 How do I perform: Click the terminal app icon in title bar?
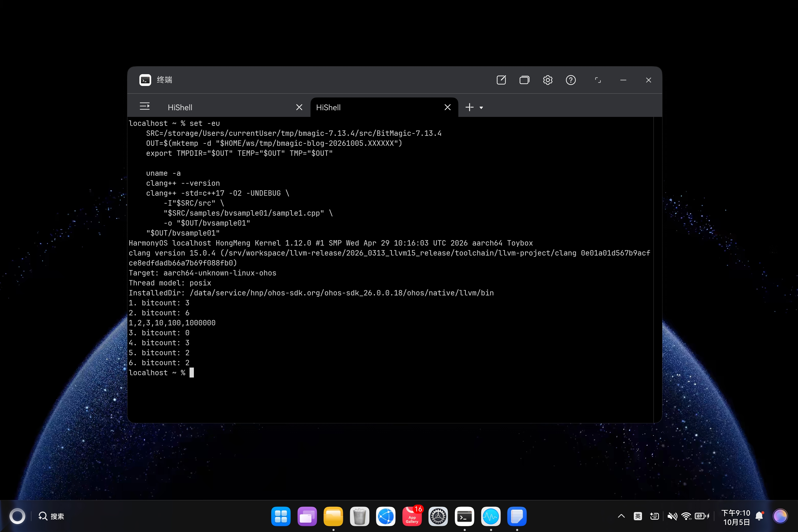coord(145,80)
